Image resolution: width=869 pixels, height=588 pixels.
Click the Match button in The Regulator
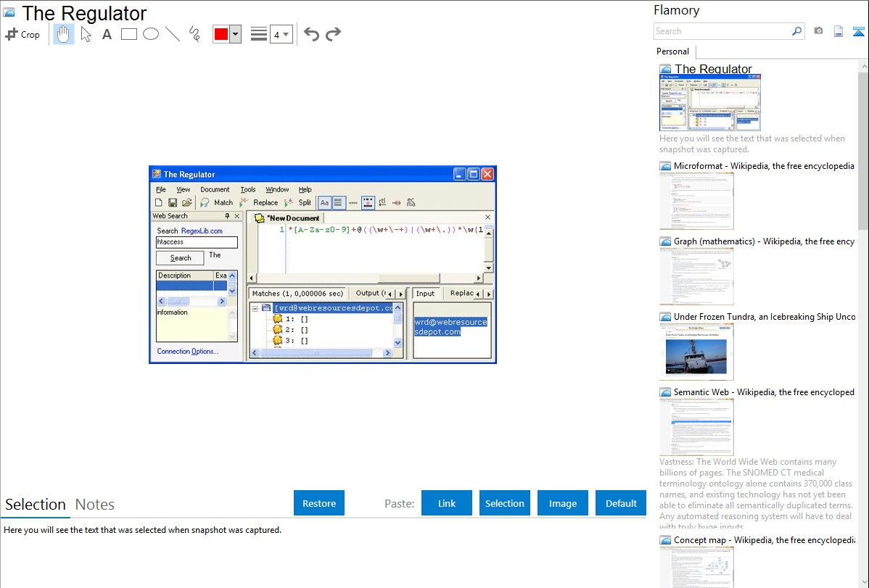pos(217,203)
